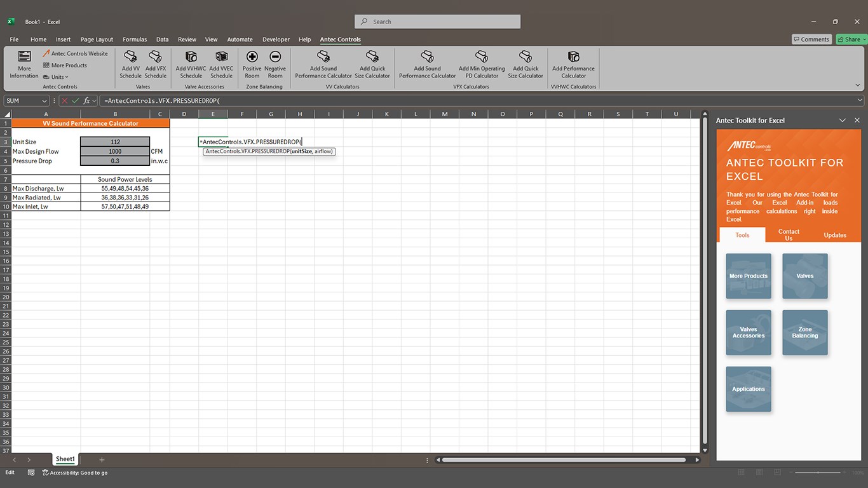Click the Comments button
This screenshot has width=868, height=488.
click(811, 39)
